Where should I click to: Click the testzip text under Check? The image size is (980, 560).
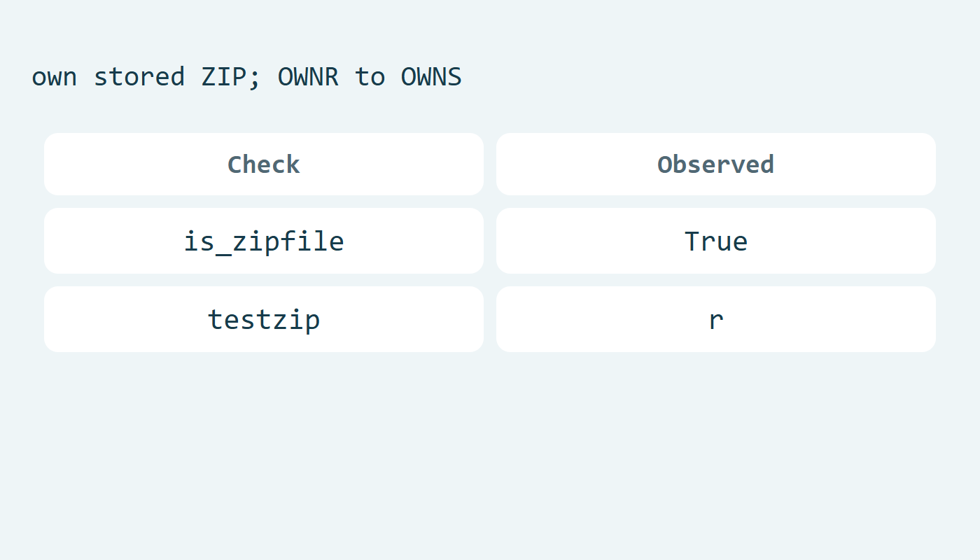click(x=264, y=320)
